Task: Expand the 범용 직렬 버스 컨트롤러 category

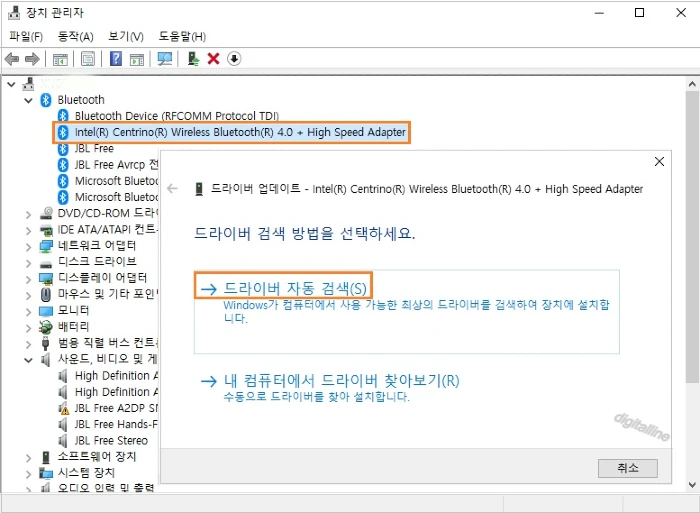Action: click(x=28, y=344)
